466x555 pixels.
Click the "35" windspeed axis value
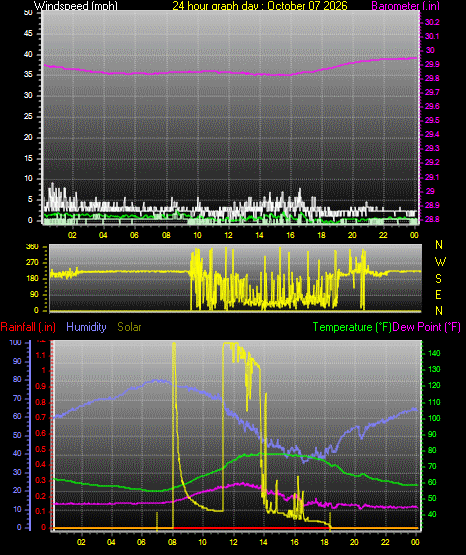28,75
